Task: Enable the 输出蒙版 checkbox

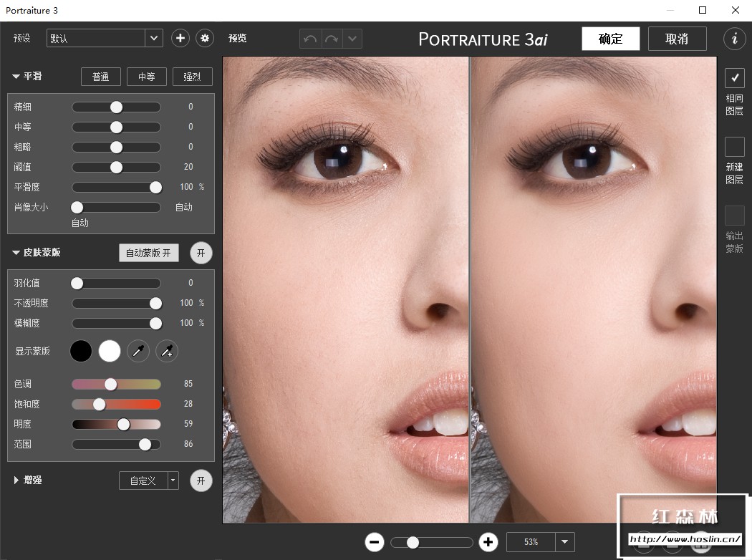Action: tap(734, 216)
